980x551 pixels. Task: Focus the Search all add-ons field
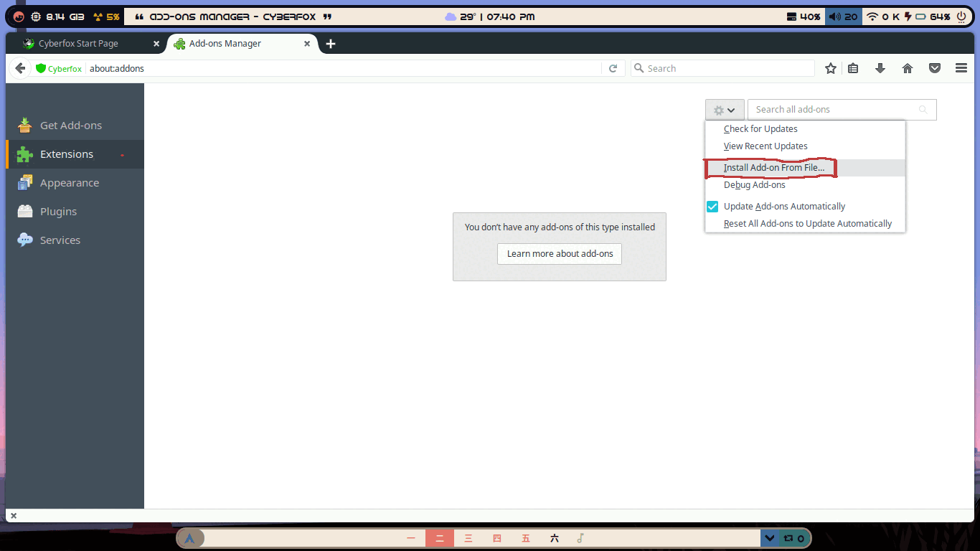tap(842, 110)
